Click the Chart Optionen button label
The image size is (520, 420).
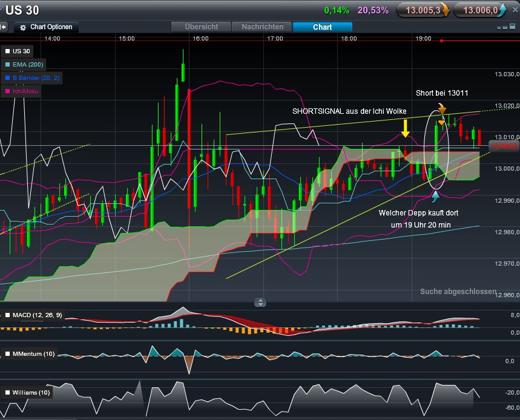point(51,27)
